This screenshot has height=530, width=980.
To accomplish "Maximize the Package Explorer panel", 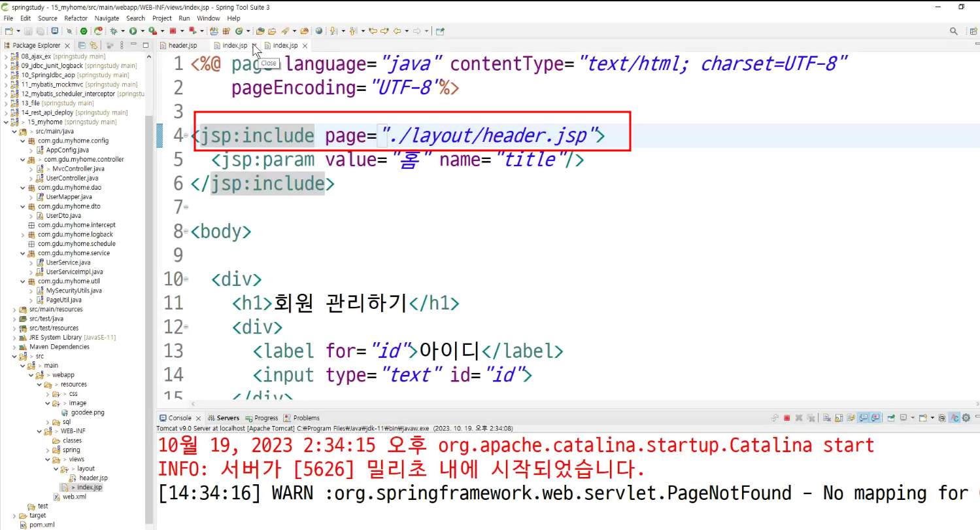I will [145, 45].
